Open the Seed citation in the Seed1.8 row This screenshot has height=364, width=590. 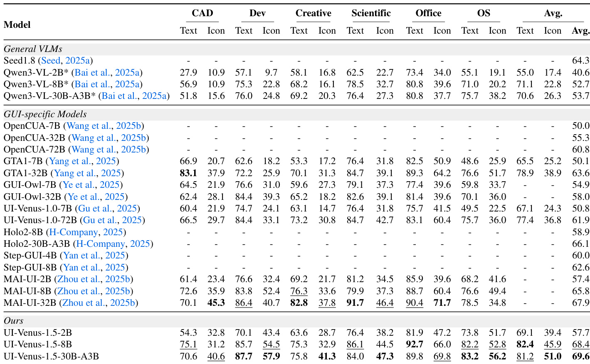pyautogui.click(x=51, y=61)
